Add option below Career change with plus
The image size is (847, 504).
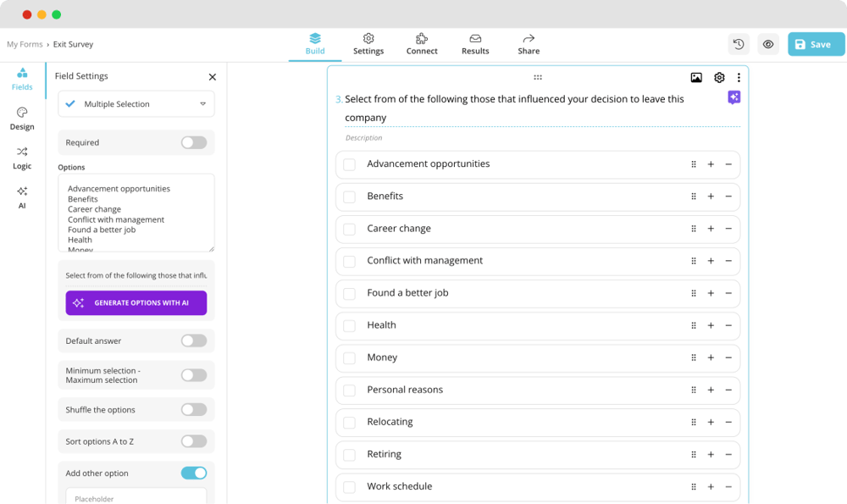pyautogui.click(x=711, y=229)
